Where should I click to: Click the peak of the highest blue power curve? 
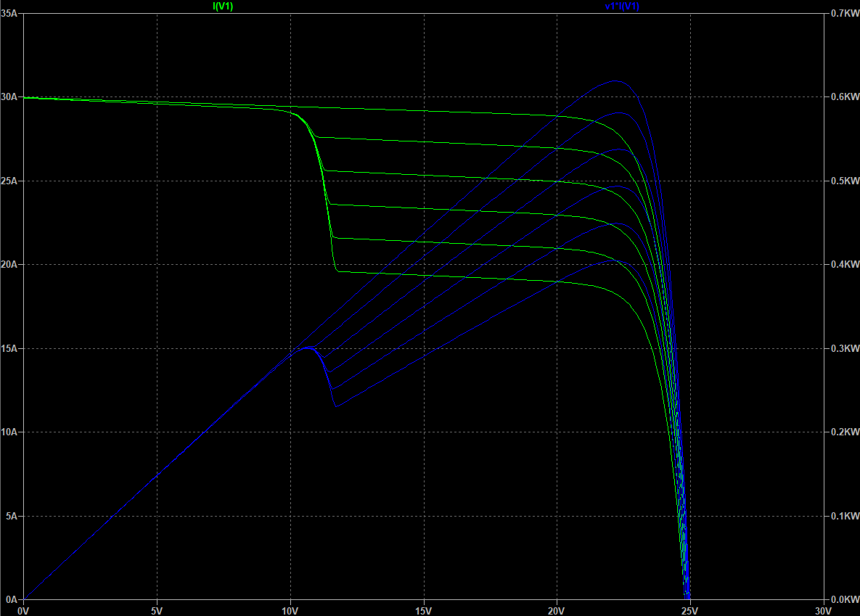tap(617, 81)
